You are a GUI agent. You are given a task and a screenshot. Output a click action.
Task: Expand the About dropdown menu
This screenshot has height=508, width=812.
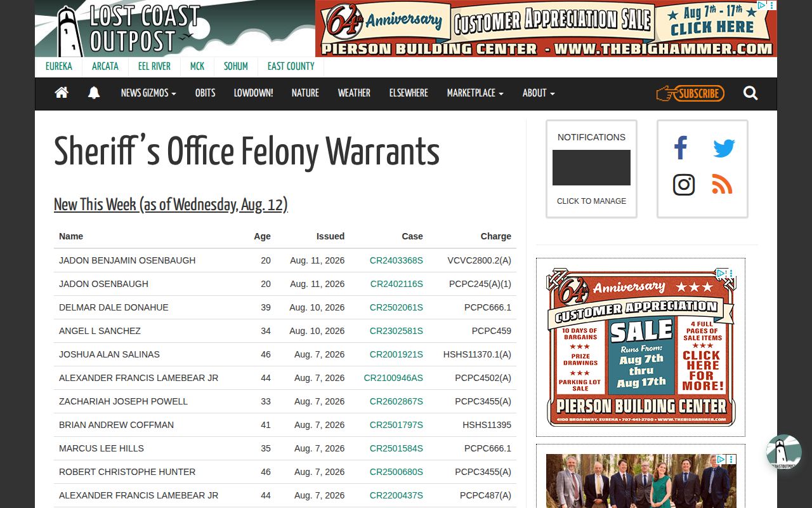539,93
